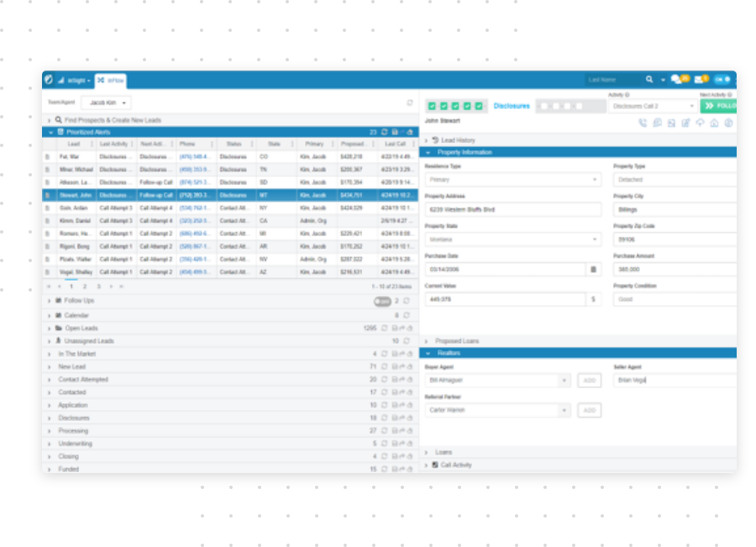Open the chat bubbles notification icon
Viewport: 756px width, 547px height.
676,80
